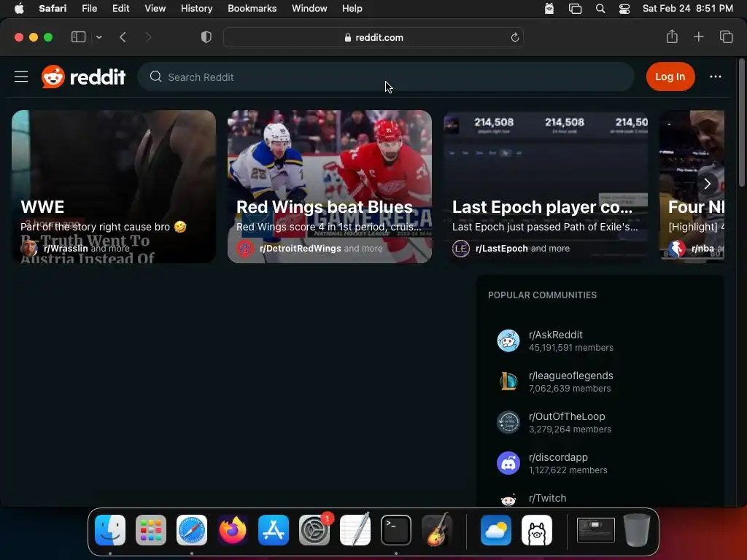
Task: Click the Log In button
Action: click(x=670, y=77)
